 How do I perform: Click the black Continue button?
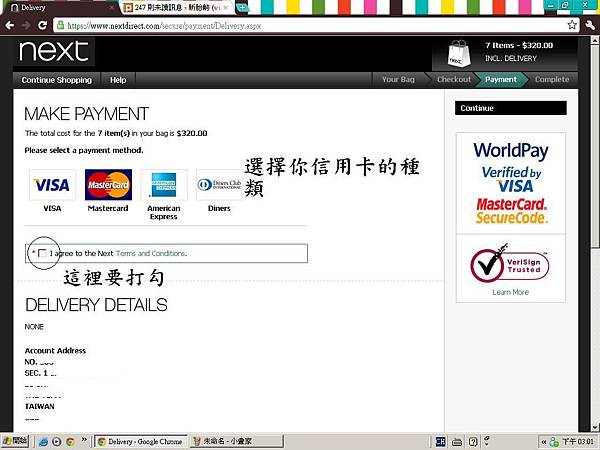(510, 108)
